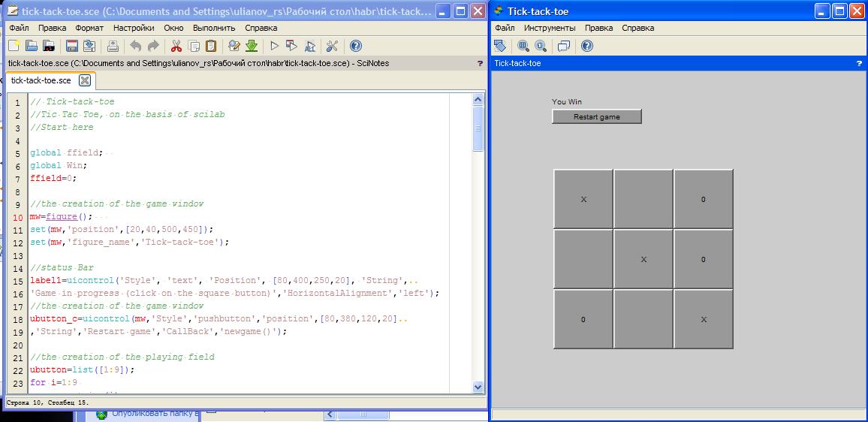Open the Справка menu in SciNotes
Viewport: 868px width, 422px height.
pos(261,28)
